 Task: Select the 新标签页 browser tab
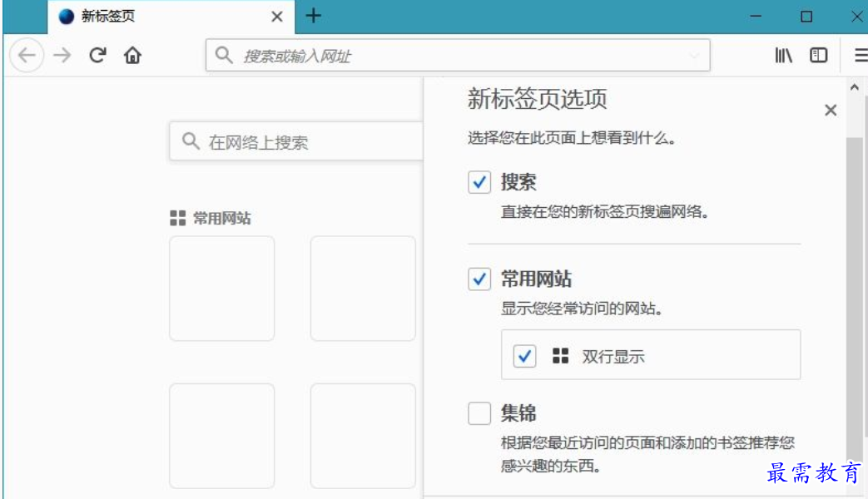click(x=171, y=17)
